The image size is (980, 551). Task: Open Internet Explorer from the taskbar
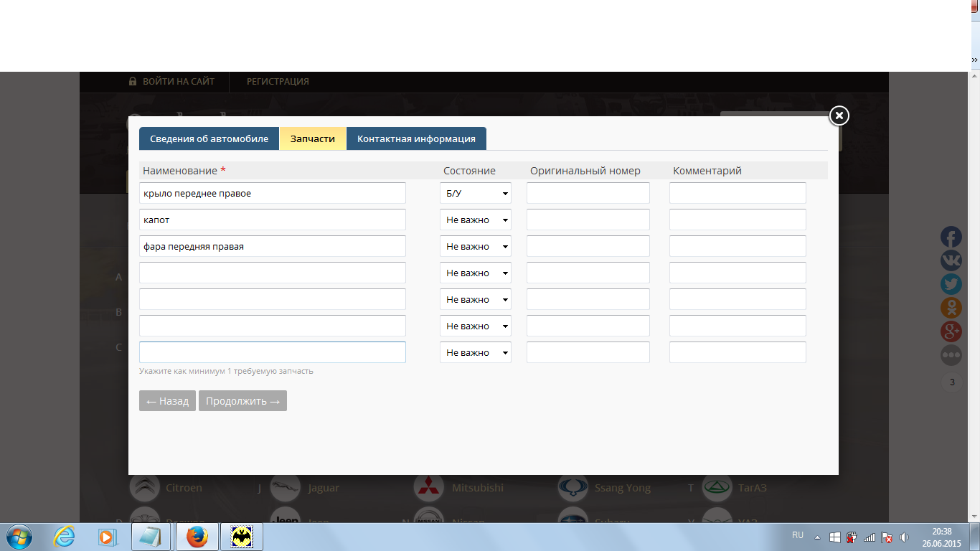tap(65, 537)
